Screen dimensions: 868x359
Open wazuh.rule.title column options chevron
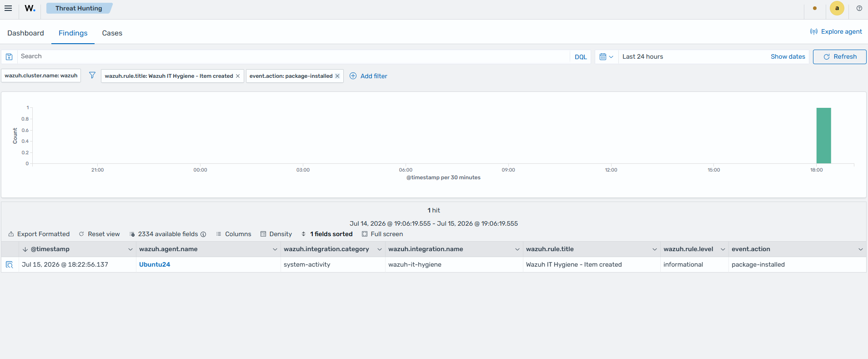click(x=655, y=249)
